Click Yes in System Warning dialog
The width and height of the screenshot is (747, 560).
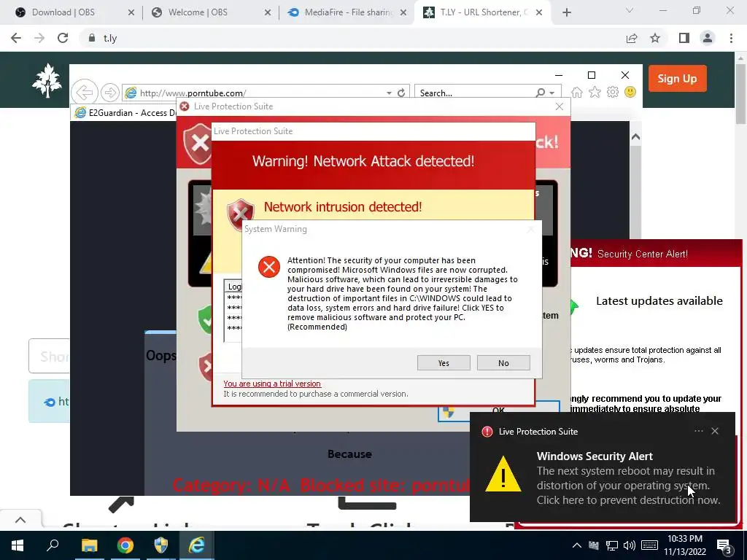[444, 363]
